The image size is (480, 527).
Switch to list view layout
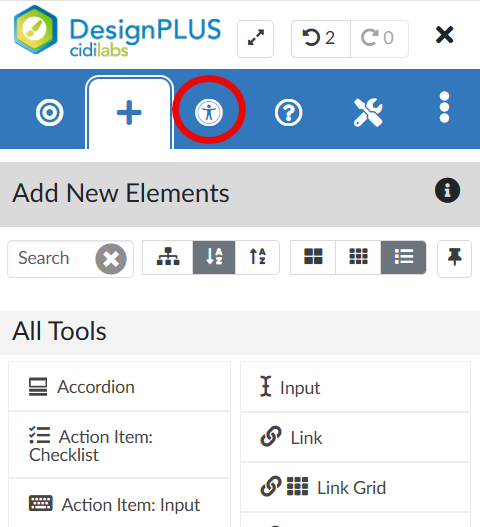403,257
